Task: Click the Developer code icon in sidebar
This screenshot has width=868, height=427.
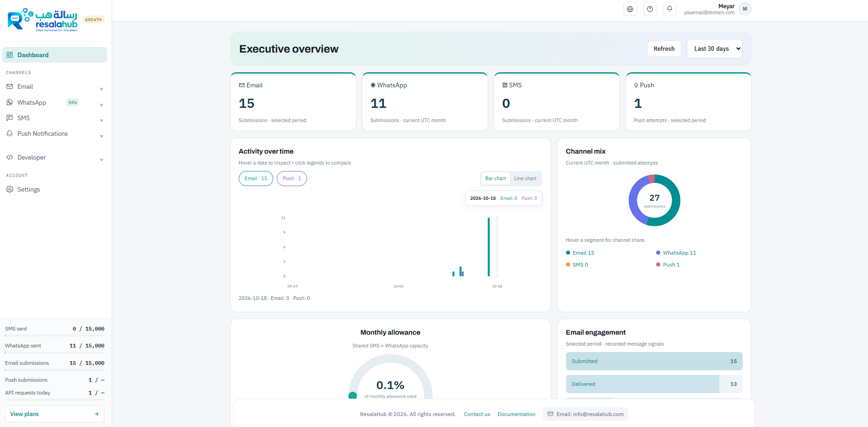Action: click(x=10, y=157)
